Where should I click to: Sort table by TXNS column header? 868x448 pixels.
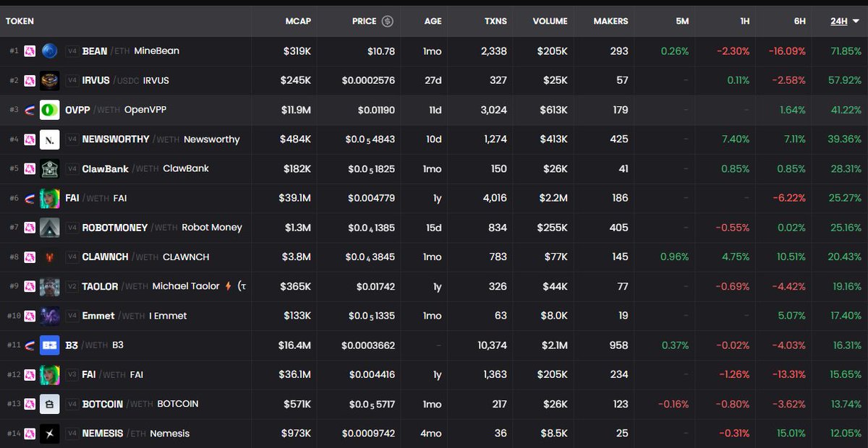point(495,22)
